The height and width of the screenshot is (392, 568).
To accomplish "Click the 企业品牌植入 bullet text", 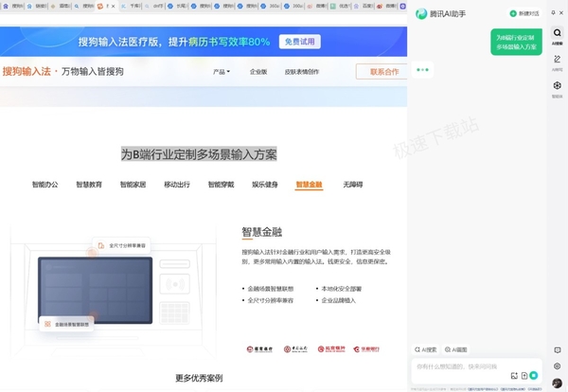I will [338, 300].
